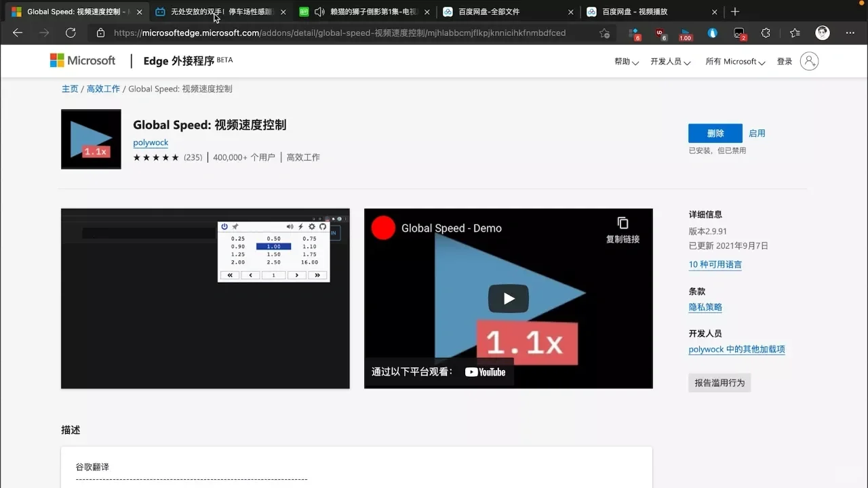Navigate back using the browser back arrow
868x488 pixels.
click(17, 33)
